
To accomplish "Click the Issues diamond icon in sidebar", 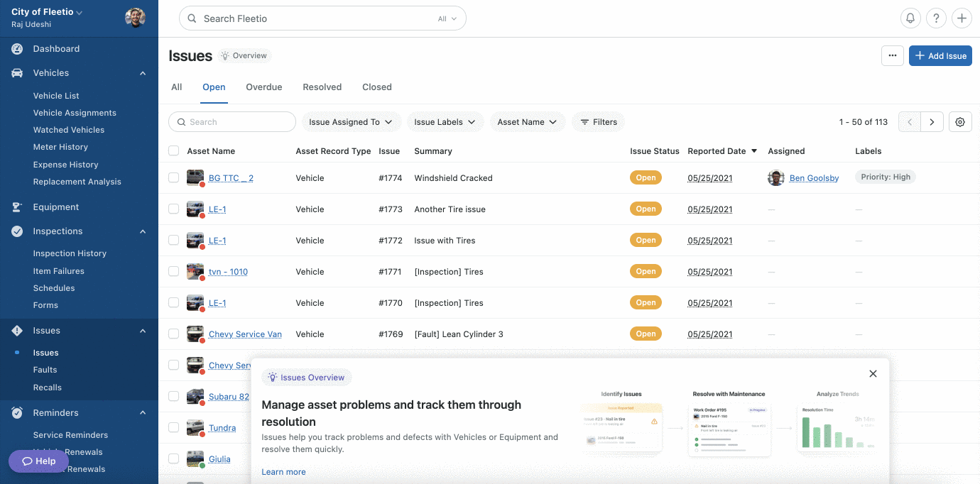I will click(17, 331).
